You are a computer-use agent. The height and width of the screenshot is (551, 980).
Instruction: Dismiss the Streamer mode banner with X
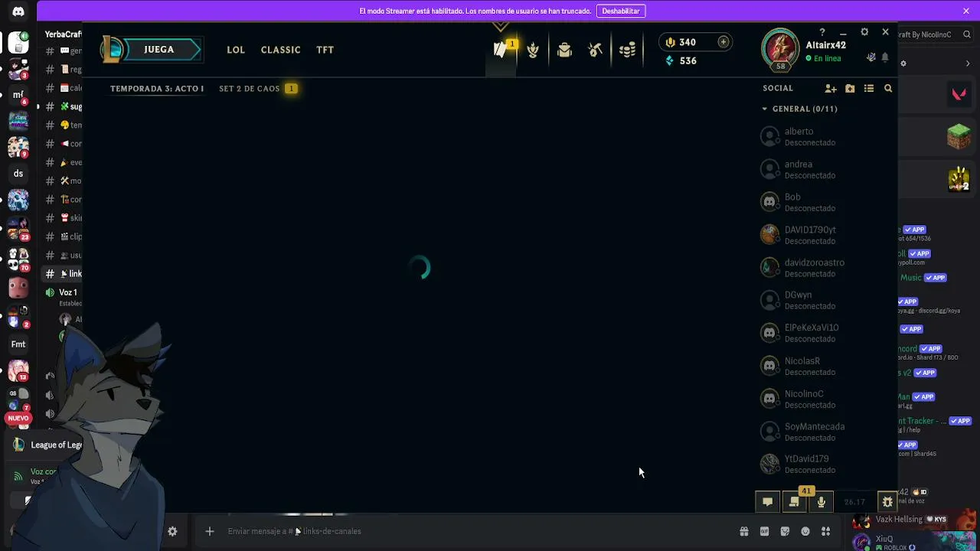tap(966, 11)
